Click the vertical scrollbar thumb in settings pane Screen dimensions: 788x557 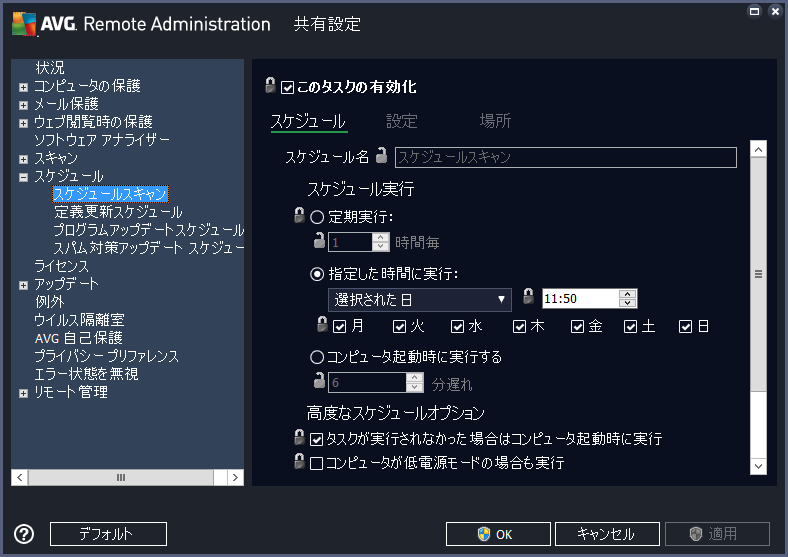pyautogui.click(x=758, y=274)
